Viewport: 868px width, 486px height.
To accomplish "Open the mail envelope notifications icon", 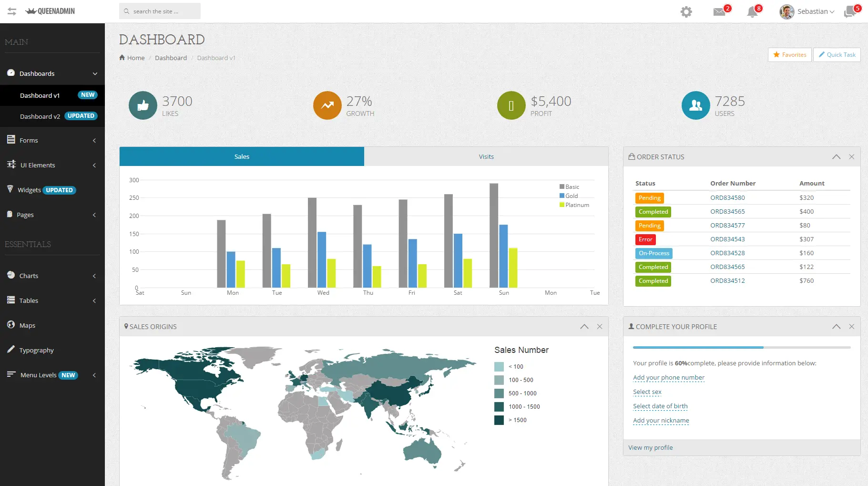I will [x=720, y=11].
